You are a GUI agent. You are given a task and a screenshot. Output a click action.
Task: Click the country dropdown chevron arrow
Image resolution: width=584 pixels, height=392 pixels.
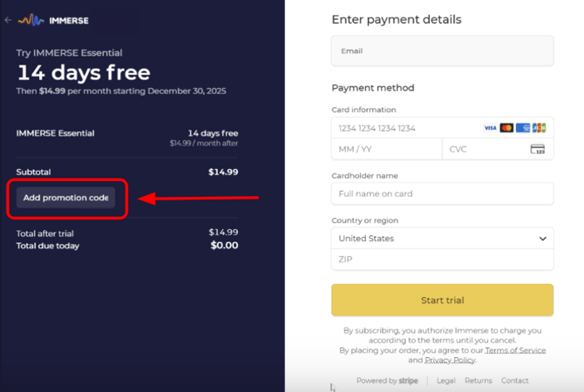(543, 239)
